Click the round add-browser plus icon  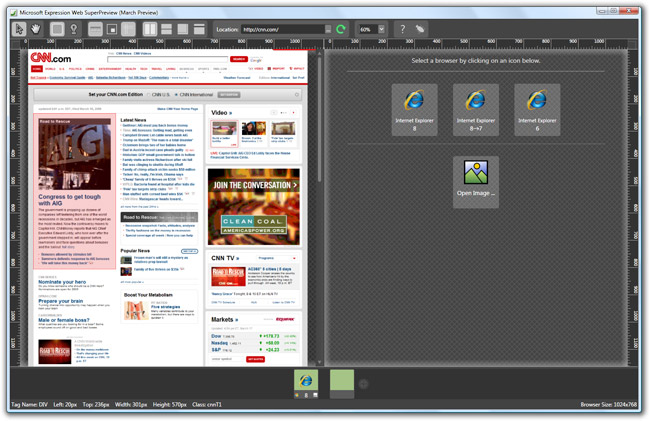[364, 384]
